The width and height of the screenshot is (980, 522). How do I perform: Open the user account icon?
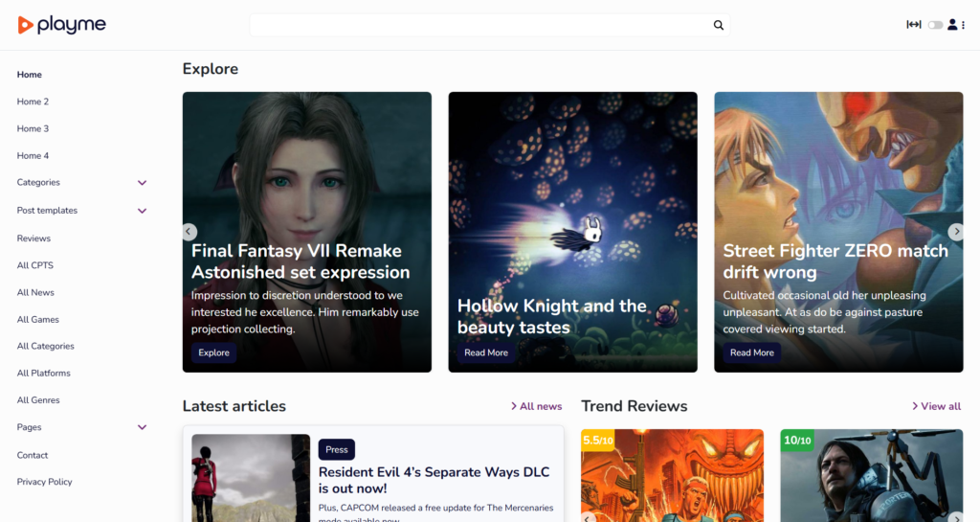(x=952, y=24)
